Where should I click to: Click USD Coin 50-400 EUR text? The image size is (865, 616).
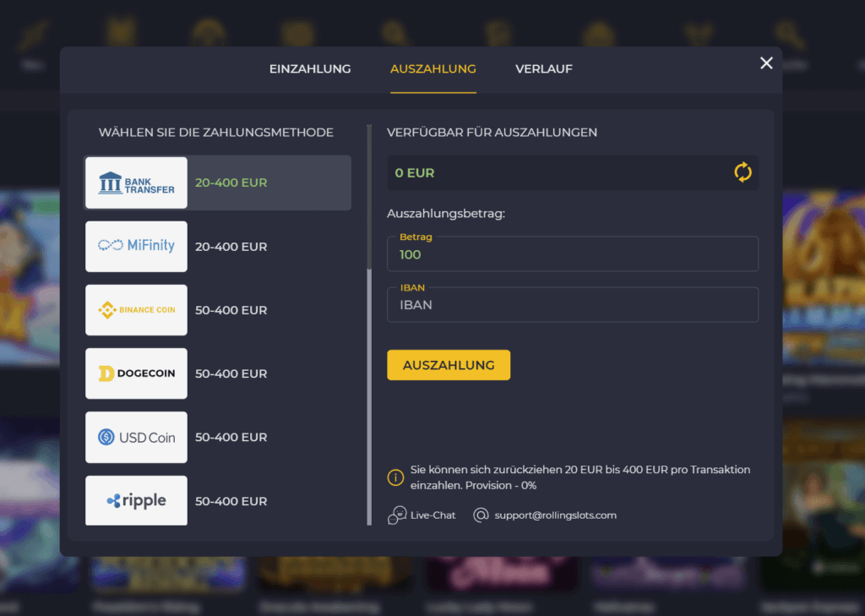pyautogui.click(x=231, y=437)
